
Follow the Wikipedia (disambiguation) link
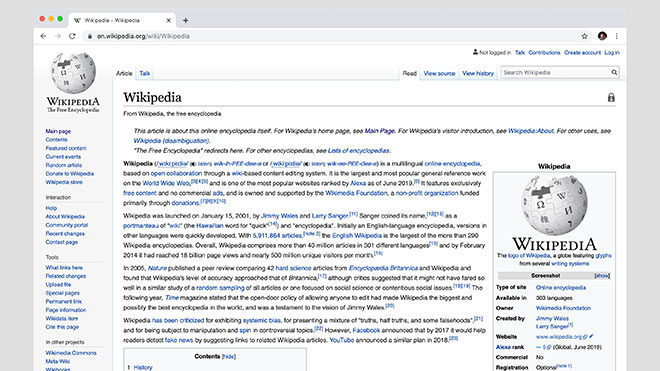tap(171, 141)
